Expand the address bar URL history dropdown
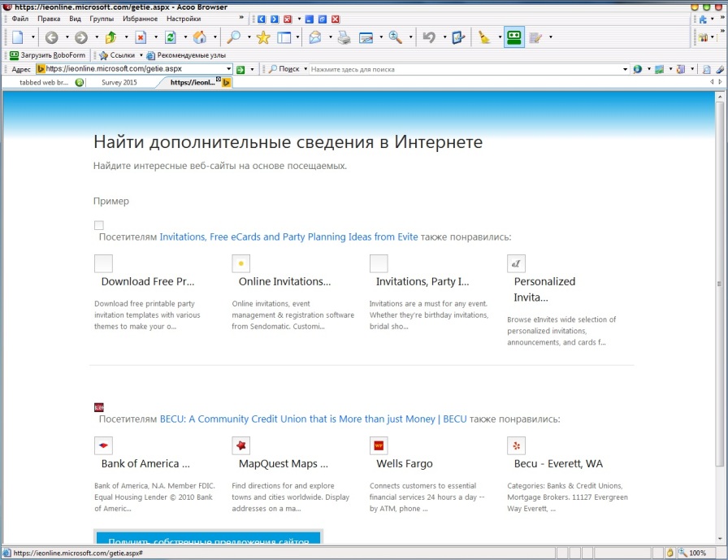 229,69
